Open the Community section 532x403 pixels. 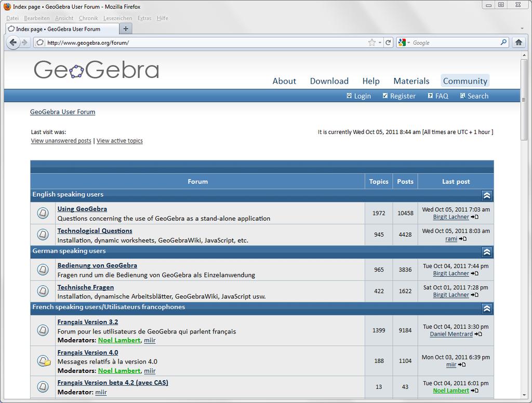465,80
